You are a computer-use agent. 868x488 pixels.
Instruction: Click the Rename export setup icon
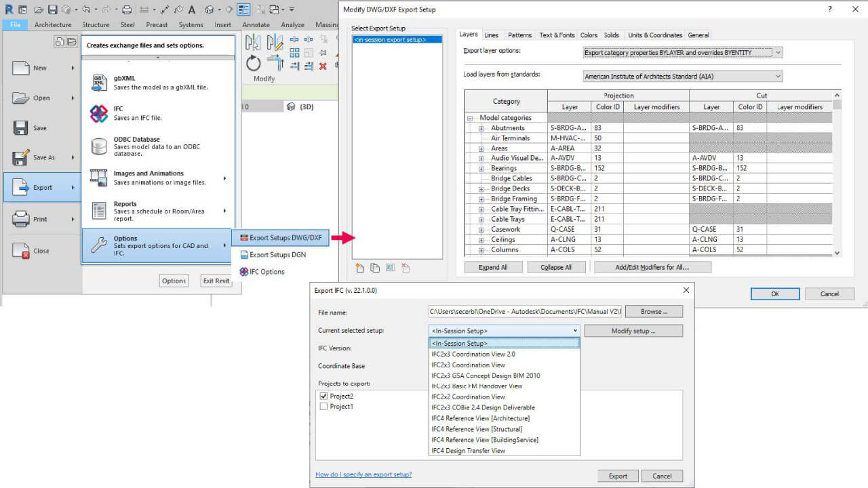[390, 268]
